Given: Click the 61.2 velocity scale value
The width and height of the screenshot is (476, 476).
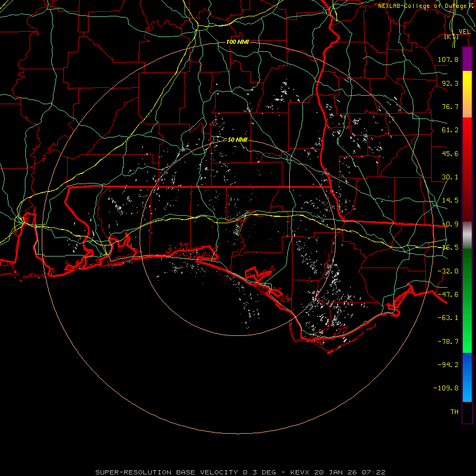Looking at the screenshot, I should [x=450, y=130].
